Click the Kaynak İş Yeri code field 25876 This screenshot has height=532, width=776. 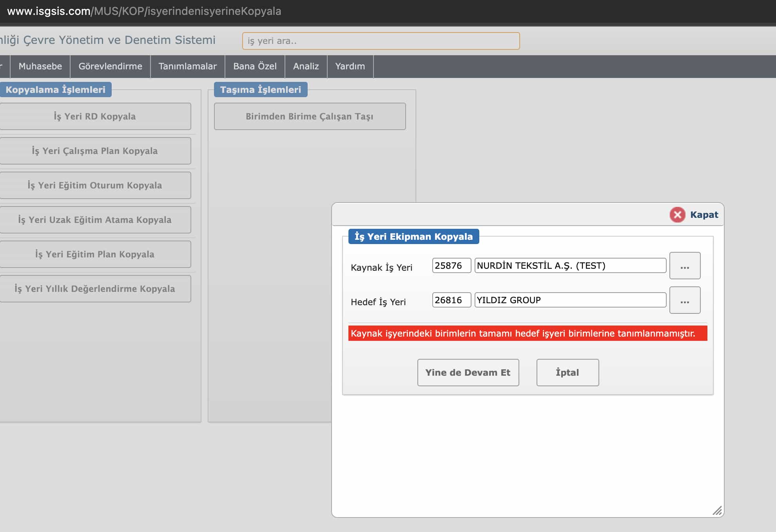(451, 266)
